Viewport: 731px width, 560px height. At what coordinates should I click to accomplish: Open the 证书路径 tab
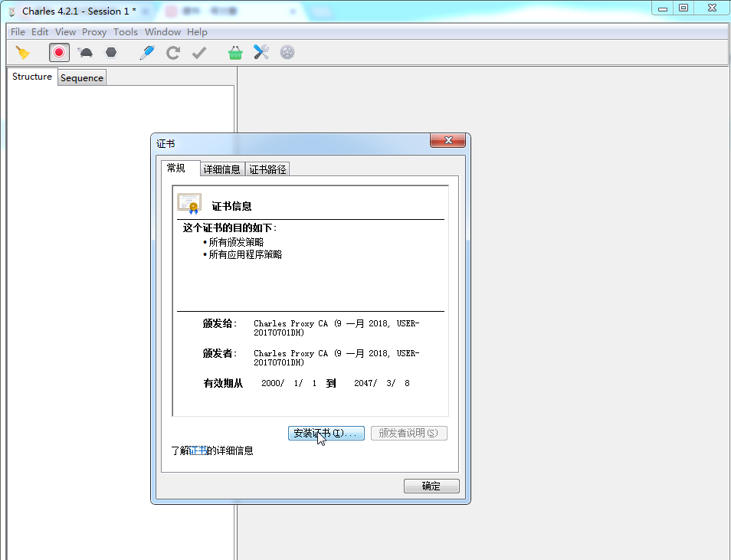click(267, 169)
